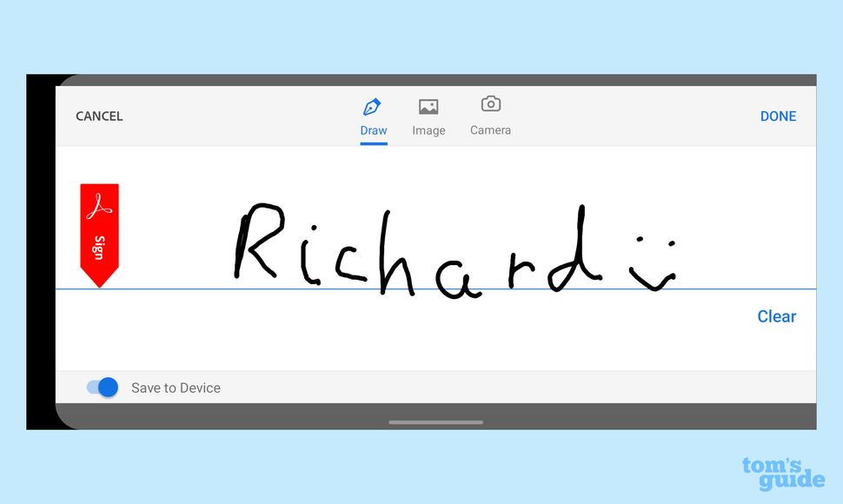843x504 pixels.
Task: Tap the Android navigation pill at bottom
Action: pyautogui.click(x=435, y=422)
